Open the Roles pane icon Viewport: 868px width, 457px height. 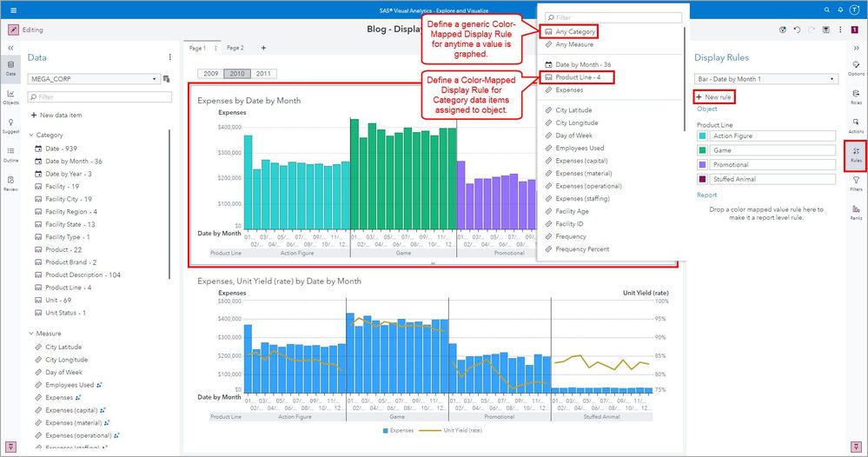click(856, 97)
